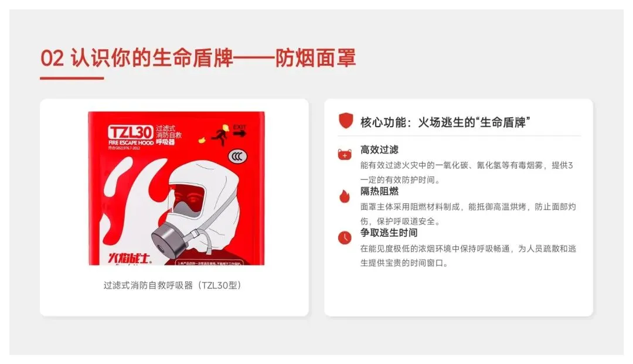Image resolution: width=633 pixels, height=364 pixels.
Task: Click the running escape figure icon
Action: pos(221,135)
